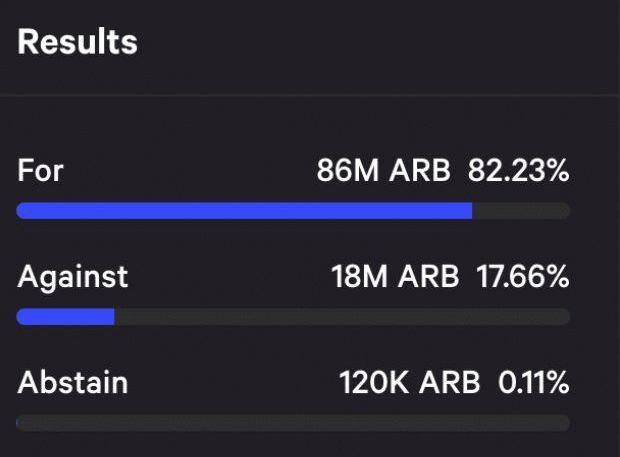Click the 0.11% Abstain percentage
Screen dimensions: 620x457
(533, 382)
